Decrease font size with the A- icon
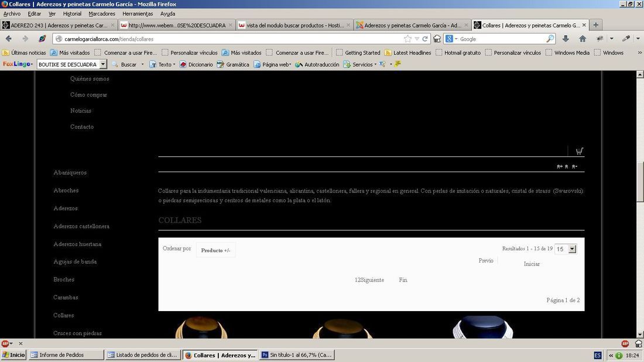 point(574,166)
